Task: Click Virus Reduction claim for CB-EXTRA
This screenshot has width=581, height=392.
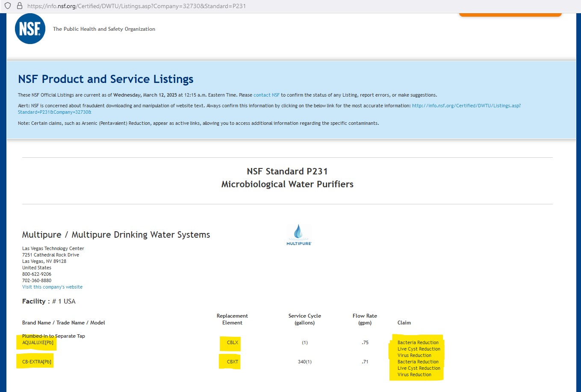Action: (414, 374)
